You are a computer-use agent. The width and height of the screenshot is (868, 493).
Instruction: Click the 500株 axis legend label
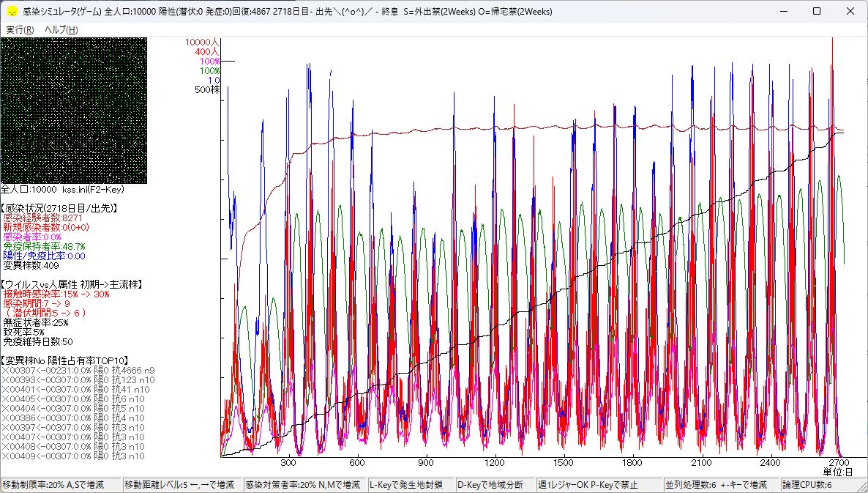(206, 90)
